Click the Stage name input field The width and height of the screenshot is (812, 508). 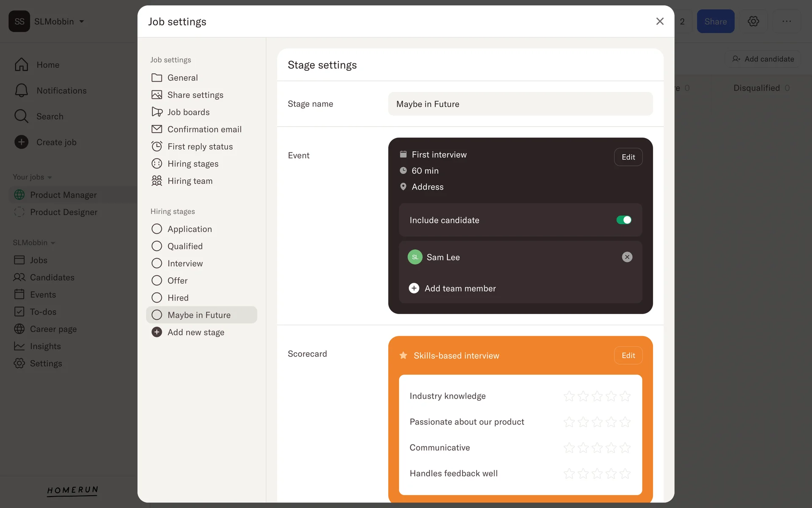(520, 104)
